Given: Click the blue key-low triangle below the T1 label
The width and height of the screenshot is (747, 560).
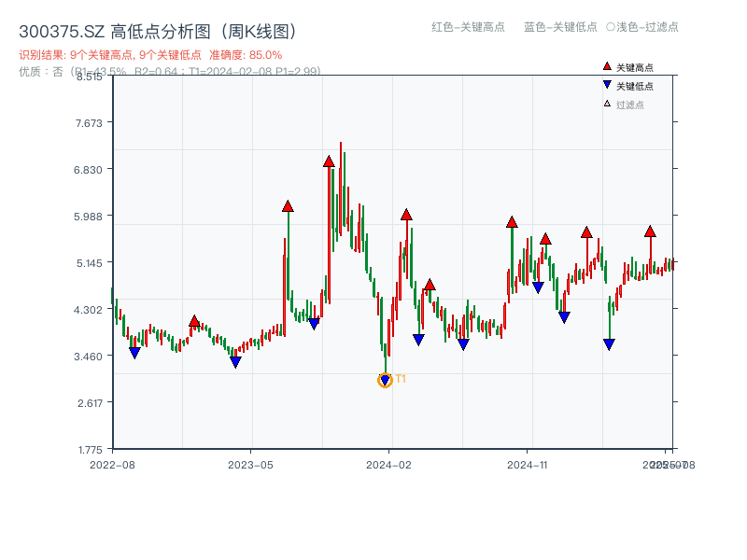Looking at the screenshot, I should (385, 379).
